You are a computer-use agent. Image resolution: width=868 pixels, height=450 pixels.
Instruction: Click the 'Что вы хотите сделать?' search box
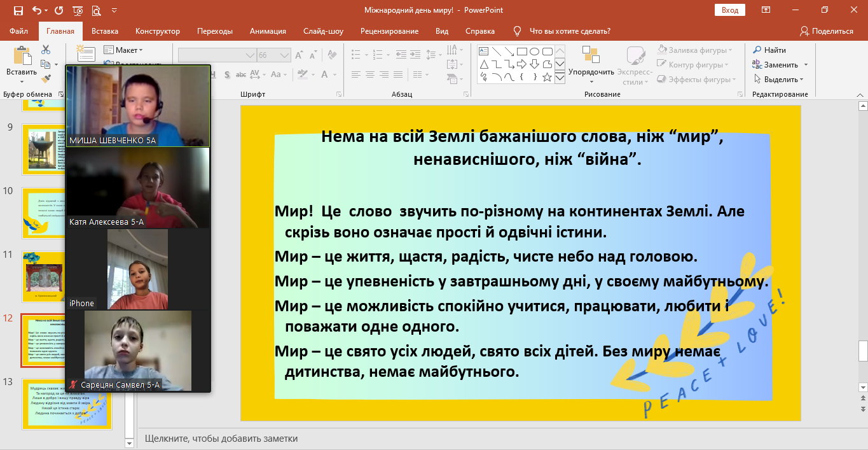coord(570,31)
